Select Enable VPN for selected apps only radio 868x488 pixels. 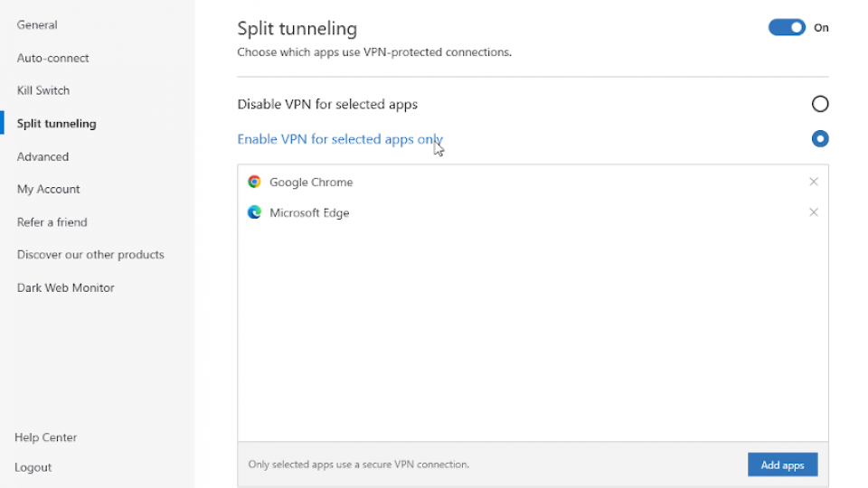[x=820, y=139]
